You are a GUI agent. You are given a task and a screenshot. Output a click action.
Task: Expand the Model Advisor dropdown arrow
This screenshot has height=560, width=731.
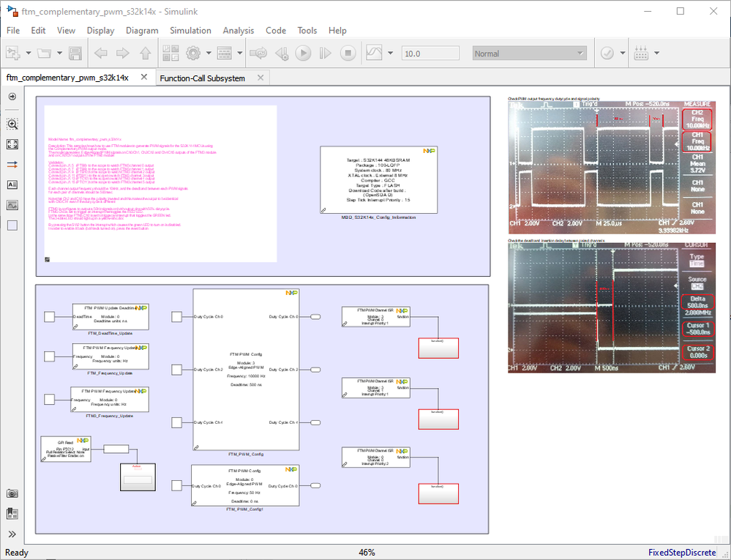pyautogui.click(x=623, y=53)
